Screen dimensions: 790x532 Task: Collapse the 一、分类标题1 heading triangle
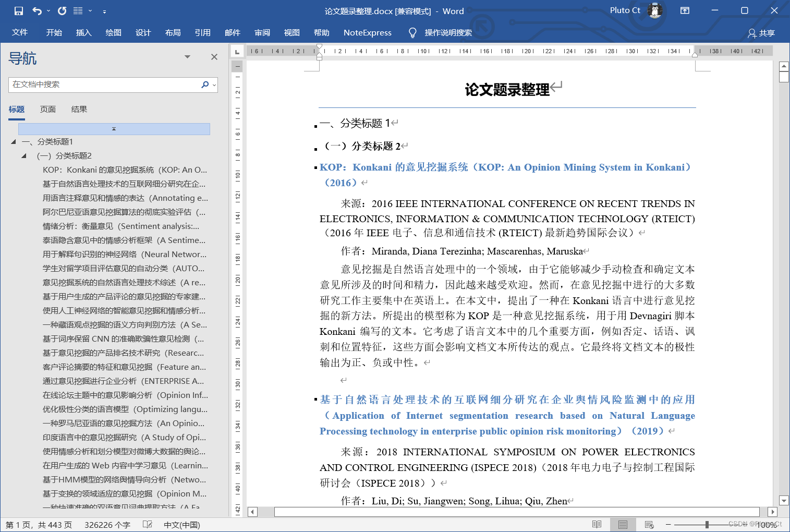pos(14,142)
